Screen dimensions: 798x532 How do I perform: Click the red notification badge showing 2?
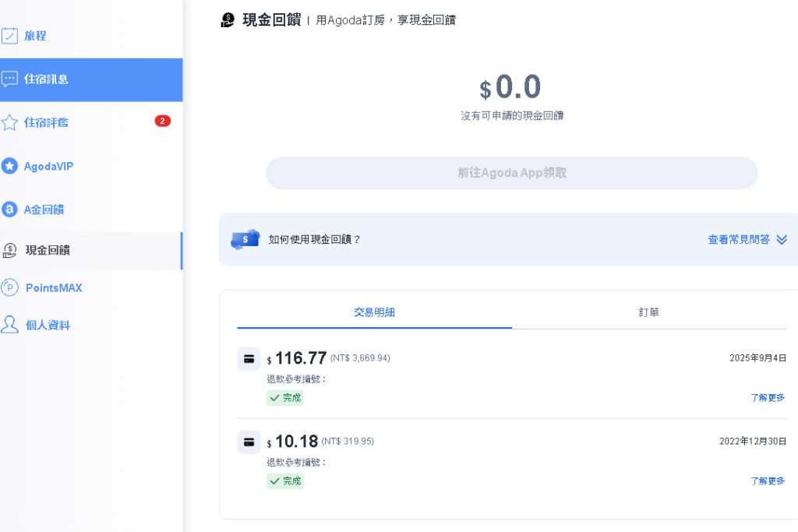tap(162, 121)
